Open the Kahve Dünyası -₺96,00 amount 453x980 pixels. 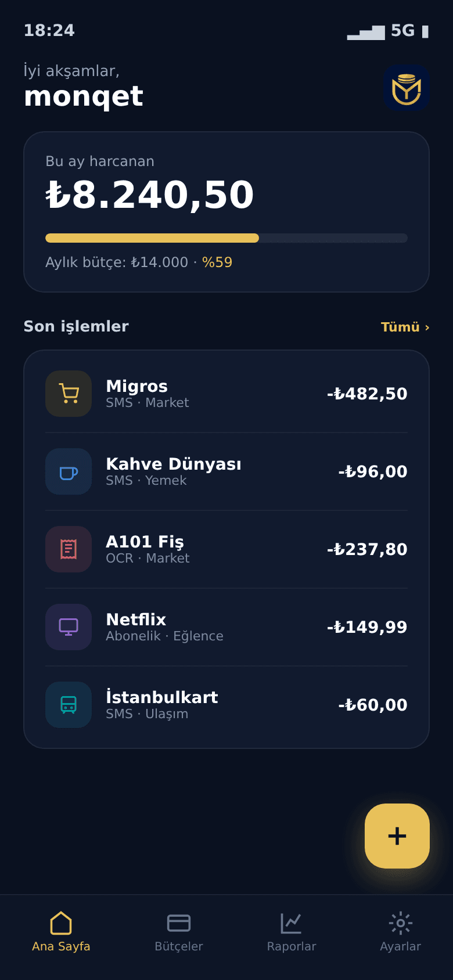(373, 471)
